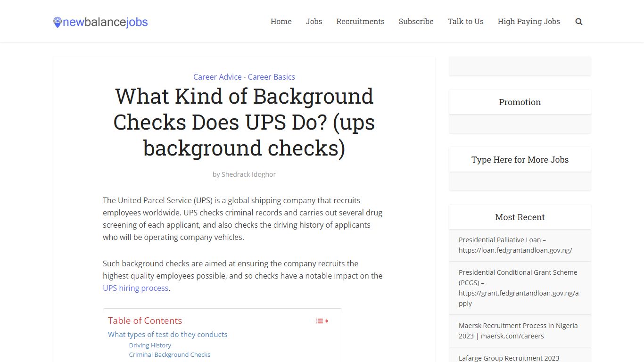Image resolution: width=644 pixels, height=362 pixels.
Task: Open the Lafarge Group Recruitment 2023 post
Action: 509,358
